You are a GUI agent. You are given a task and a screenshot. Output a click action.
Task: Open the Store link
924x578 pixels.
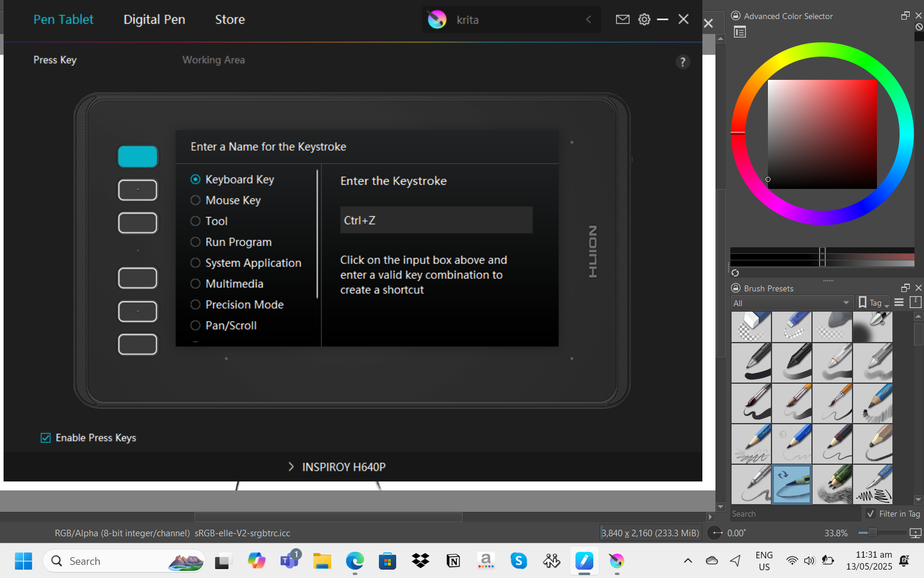coord(230,20)
